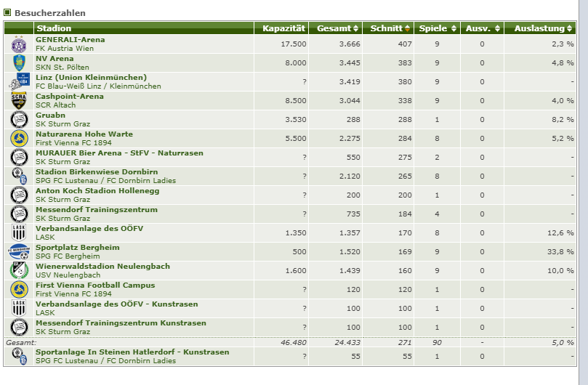
Task: Click capacity value 17.500 for GENERALI-Arena
Action: click(294, 44)
